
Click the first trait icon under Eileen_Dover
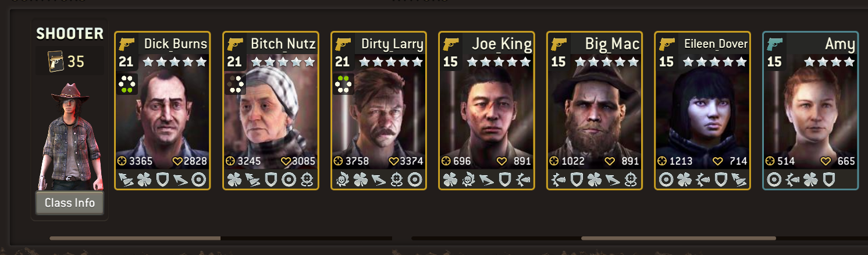tap(666, 180)
